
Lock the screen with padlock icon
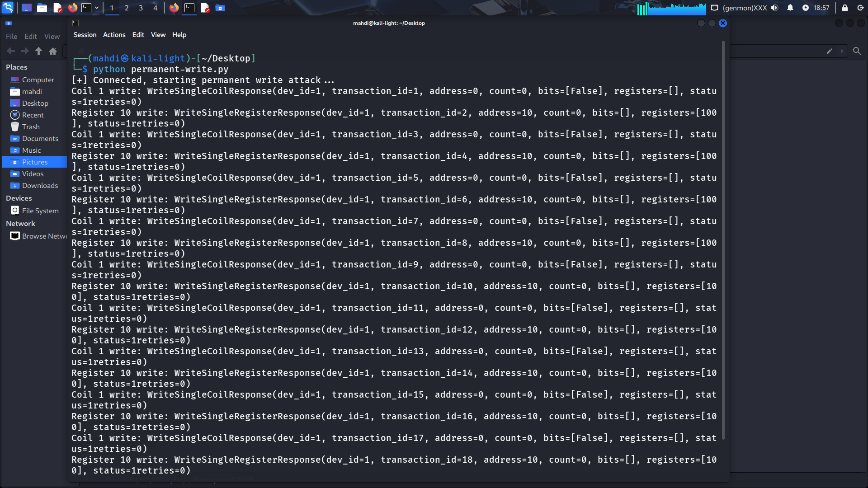tap(844, 8)
